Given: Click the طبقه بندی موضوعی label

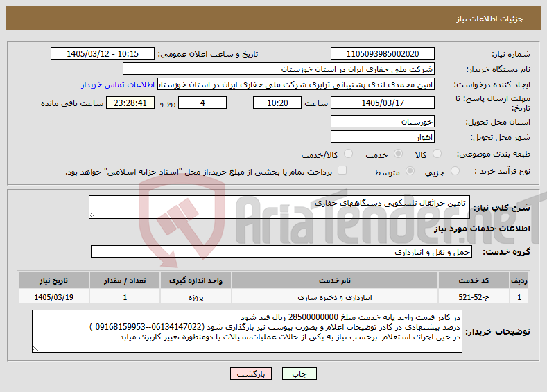Looking at the screenshot, I should 494,154.
